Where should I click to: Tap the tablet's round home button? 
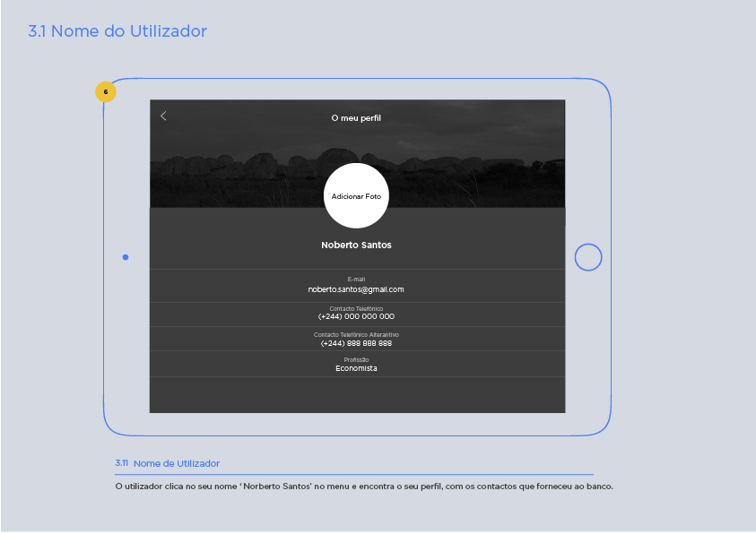coord(588,257)
